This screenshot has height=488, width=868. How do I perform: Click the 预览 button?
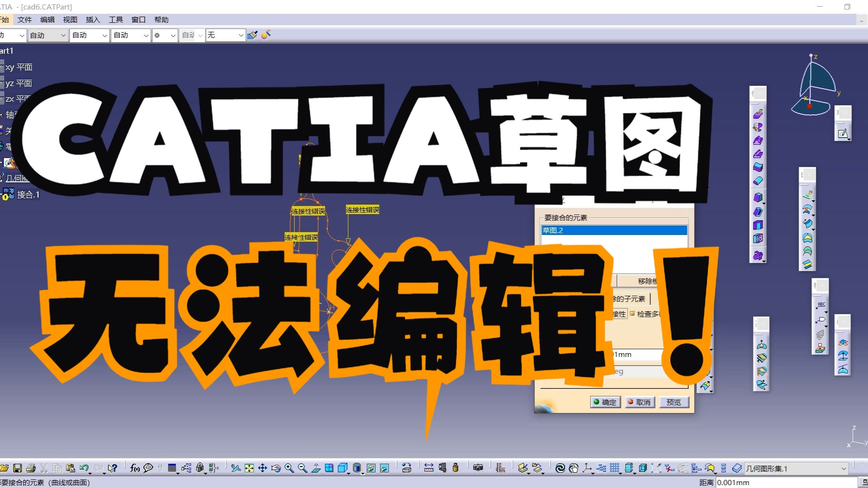point(674,402)
